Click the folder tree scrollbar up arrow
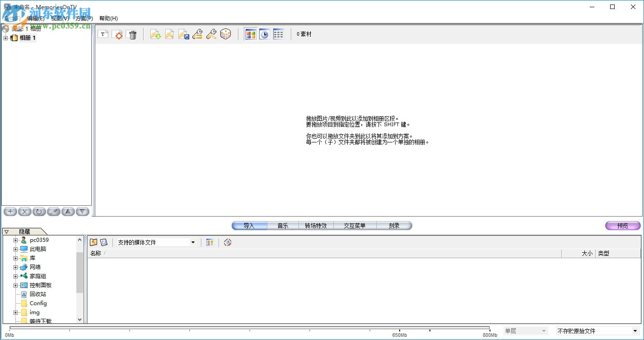Screen dimensions: 644x340 coord(80,240)
